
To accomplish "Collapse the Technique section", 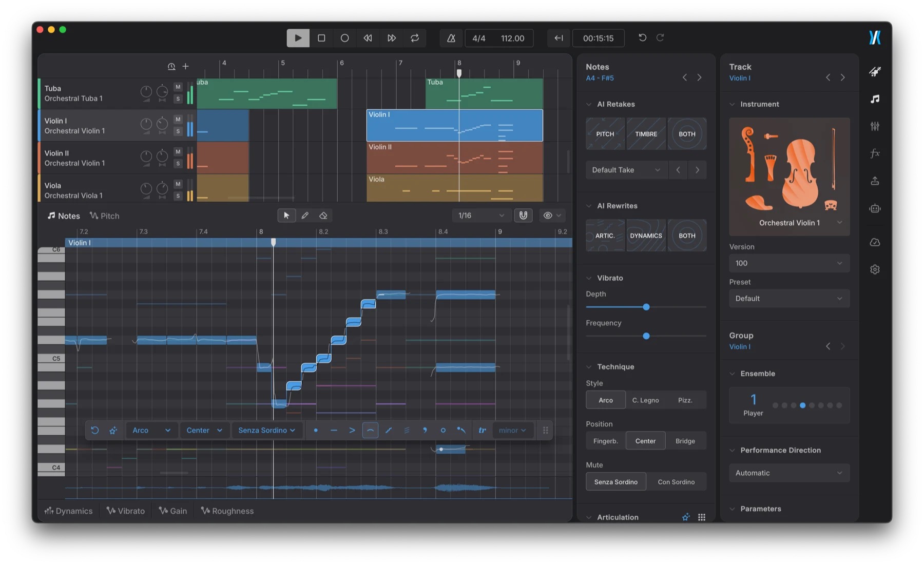I will (589, 367).
